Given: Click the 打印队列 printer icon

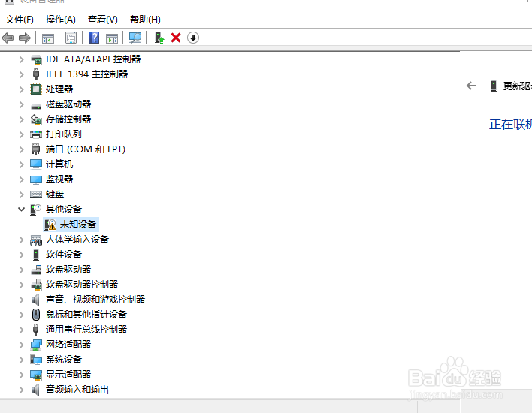Looking at the screenshot, I should [x=36, y=134].
